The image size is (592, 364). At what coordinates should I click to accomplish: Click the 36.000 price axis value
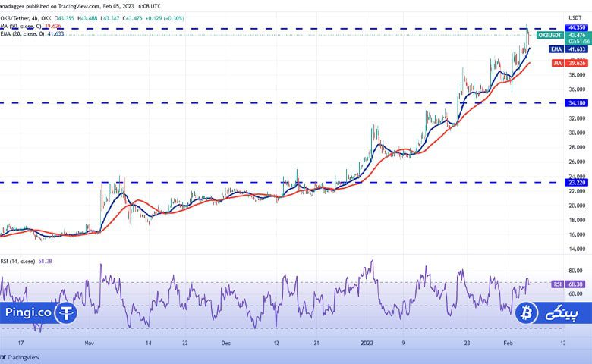pos(577,89)
